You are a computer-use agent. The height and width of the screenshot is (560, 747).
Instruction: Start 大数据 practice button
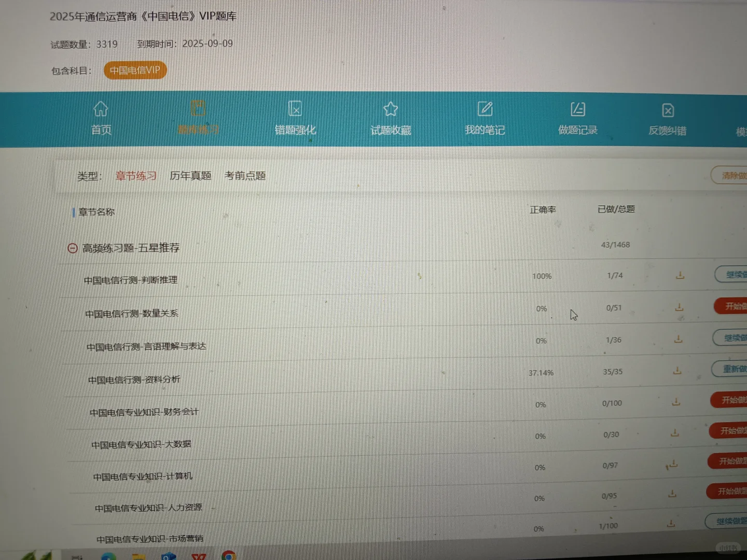[x=728, y=430]
